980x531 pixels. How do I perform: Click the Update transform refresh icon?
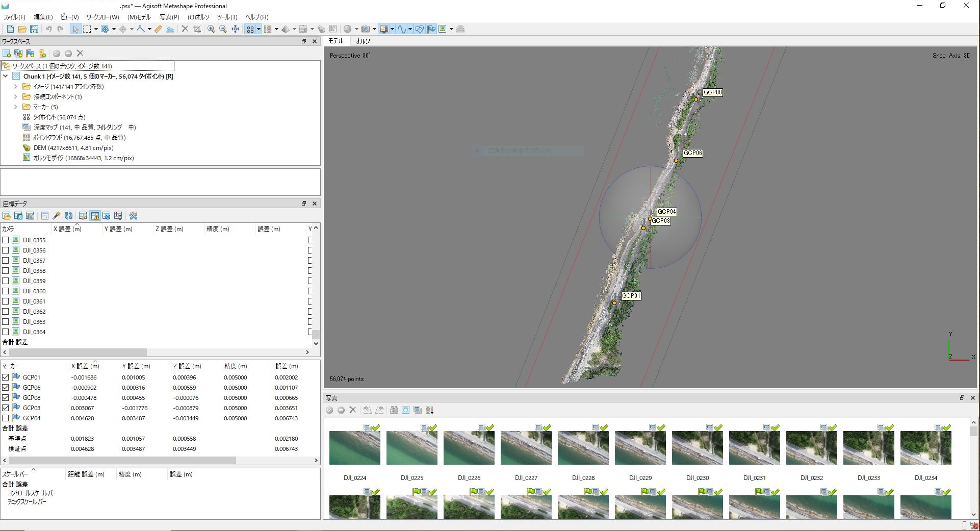coord(69,216)
